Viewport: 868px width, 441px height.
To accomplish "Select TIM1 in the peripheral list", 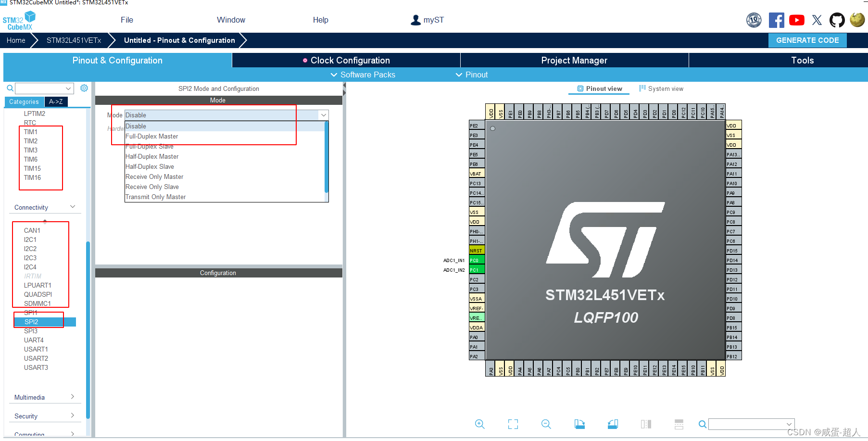I will [x=30, y=132].
